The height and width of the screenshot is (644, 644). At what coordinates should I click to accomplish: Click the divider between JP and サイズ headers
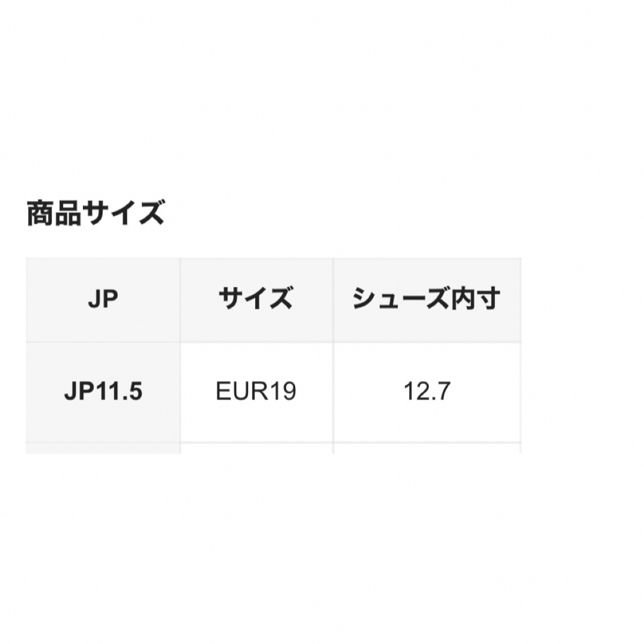pos(180,300)
